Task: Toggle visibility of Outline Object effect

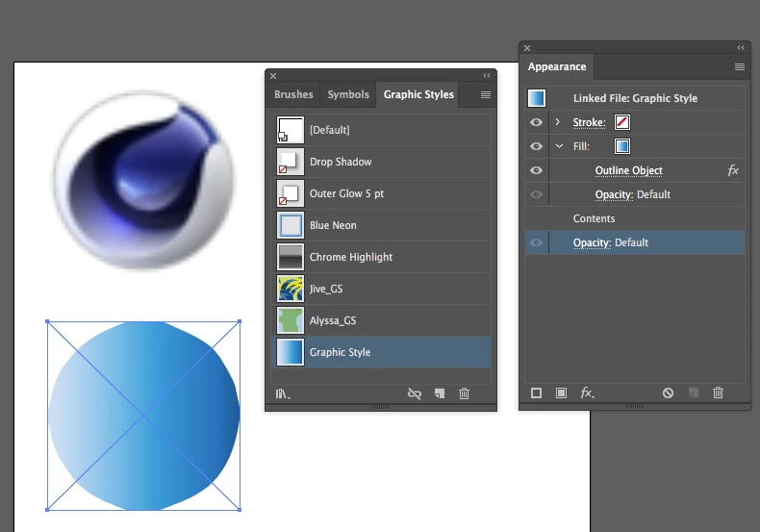Action: (536, 170)
